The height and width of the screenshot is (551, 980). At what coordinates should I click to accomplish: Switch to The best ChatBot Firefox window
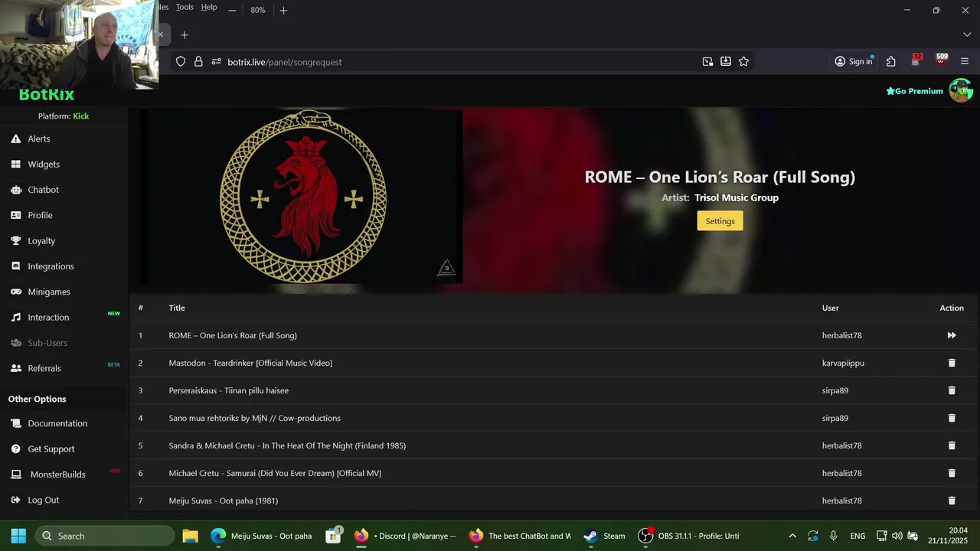[520, 536]
